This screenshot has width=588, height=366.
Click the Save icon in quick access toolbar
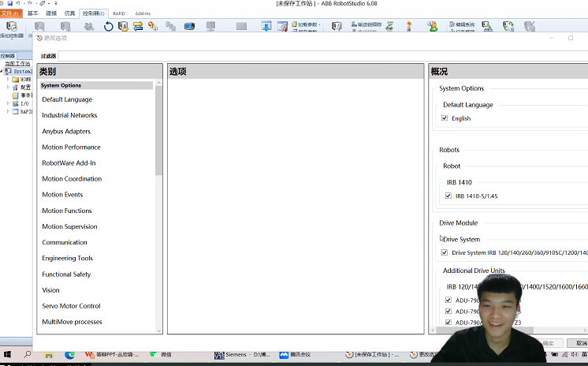pos(10,3)
